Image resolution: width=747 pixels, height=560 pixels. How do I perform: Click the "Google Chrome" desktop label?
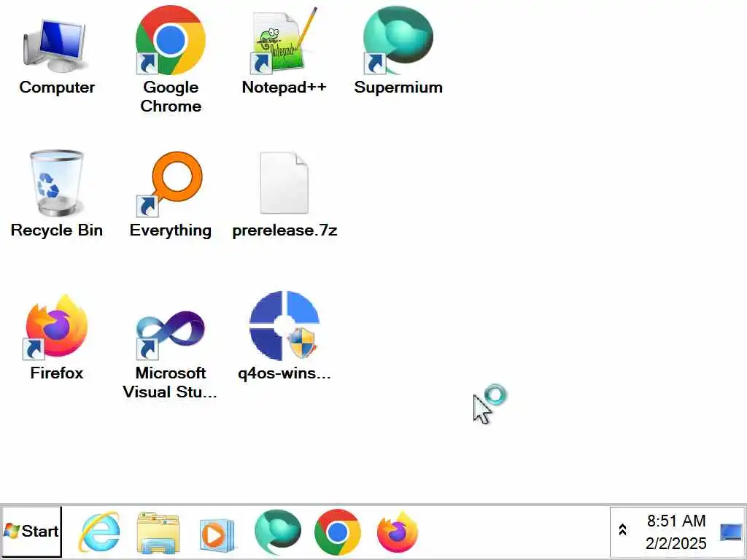pyautogui.click(x=171, y=97)
